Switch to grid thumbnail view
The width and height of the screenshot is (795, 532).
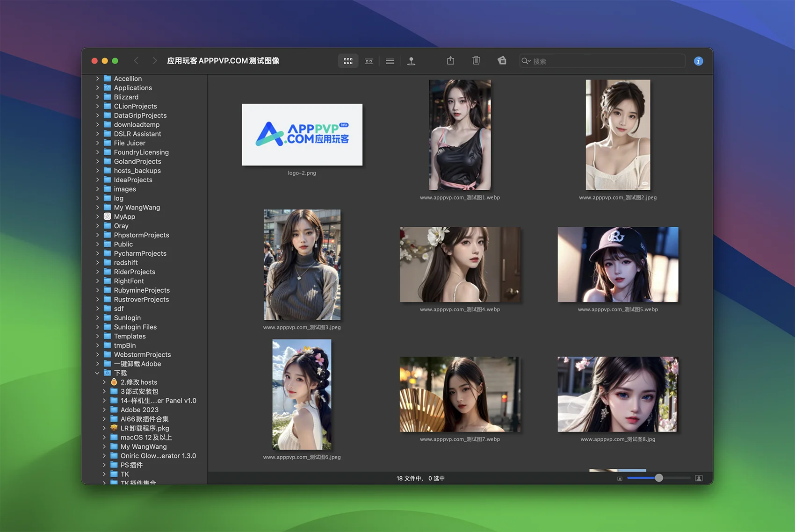point(348,61)
